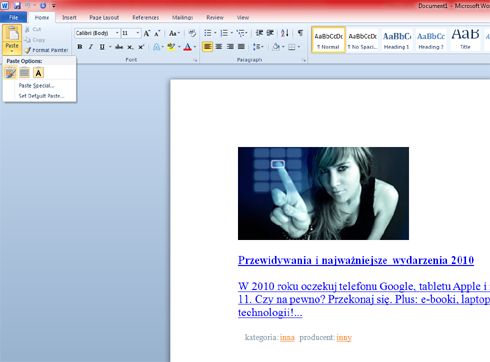The image size is (490, 362).
Task: Expand numbering list dropdown arrow
Action: [232, 33]
